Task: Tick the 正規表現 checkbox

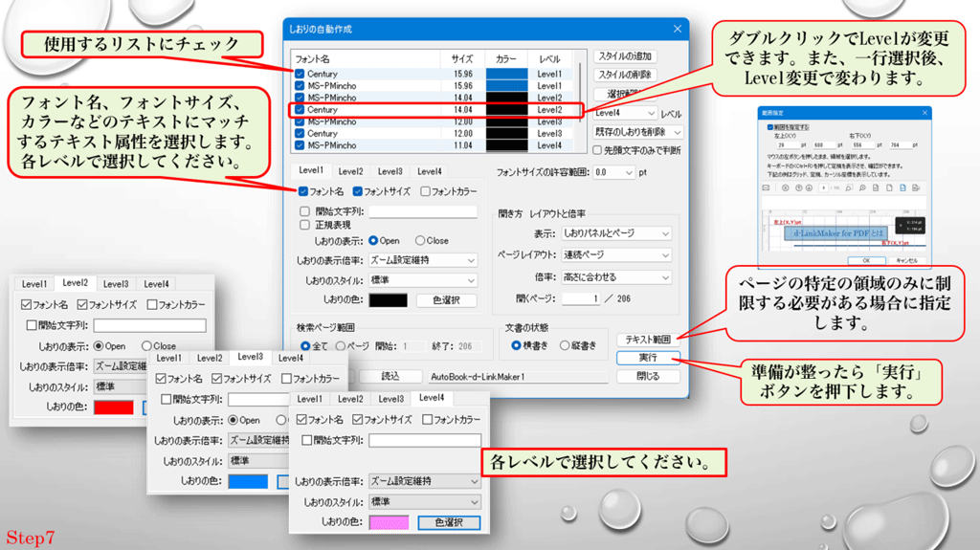Action: pos(305,227)
